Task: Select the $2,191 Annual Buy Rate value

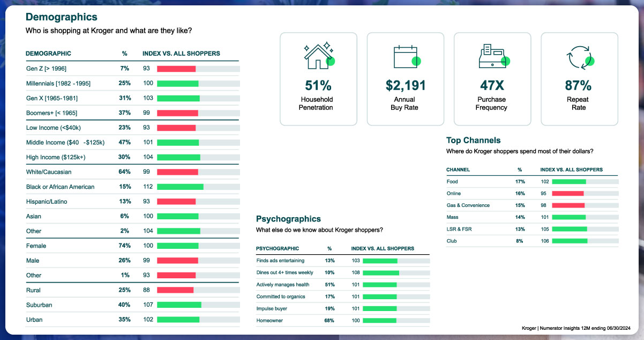Action: [x=406, y=85]
